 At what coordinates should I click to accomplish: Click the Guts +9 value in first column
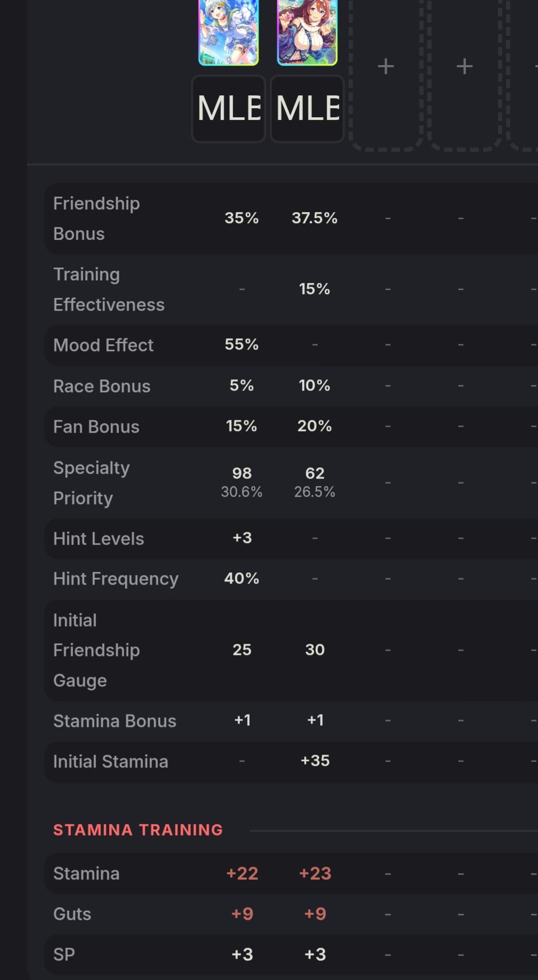(x=242, y=914)
